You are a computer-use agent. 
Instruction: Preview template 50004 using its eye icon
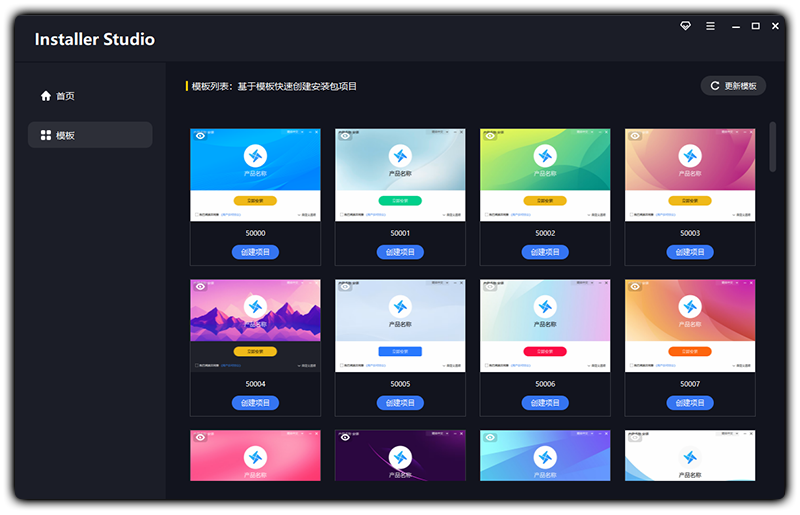point(200,286)
